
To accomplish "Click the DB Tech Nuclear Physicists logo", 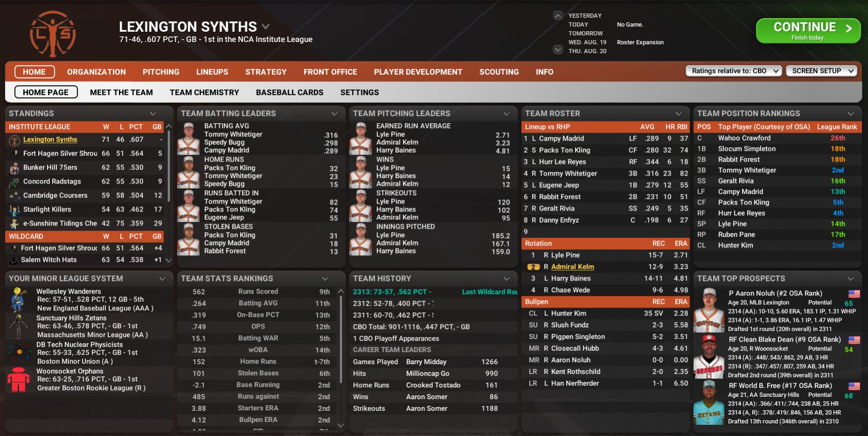I will click(19, 353).
